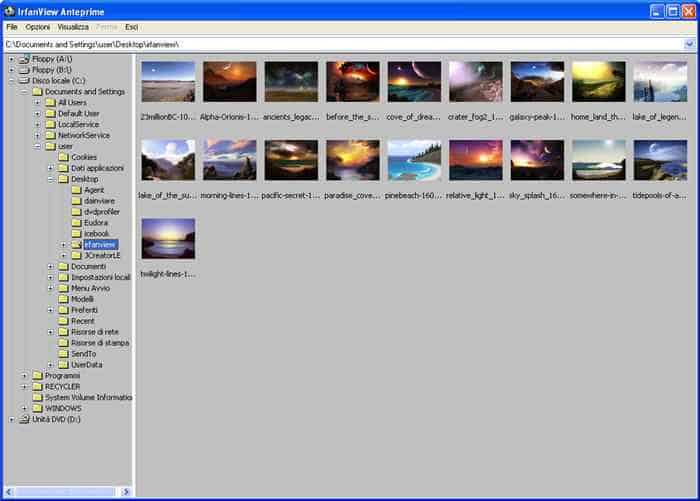Image resolution: width=700 pixels, height=501 pixels.
Task: Collapse the Desktop folder node
Action: coord(50,179)
